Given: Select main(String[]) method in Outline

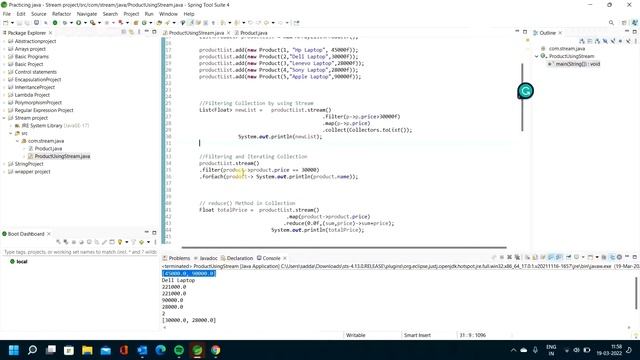Looking at the screenshot, I should (x=574, y=64).
